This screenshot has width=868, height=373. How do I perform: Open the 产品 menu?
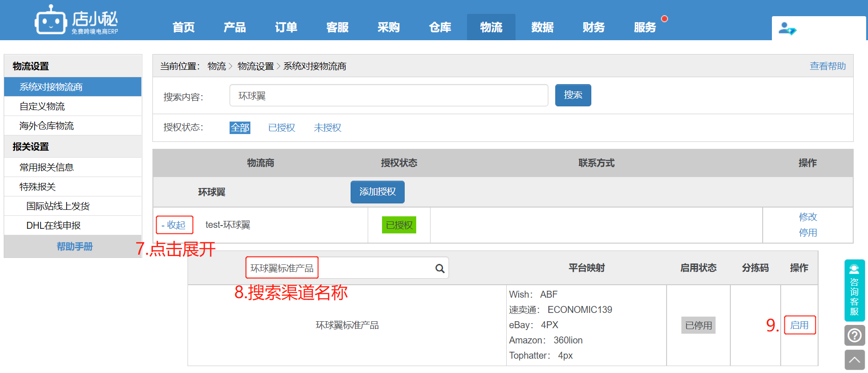pyautogui.click(x=235, y=27)
